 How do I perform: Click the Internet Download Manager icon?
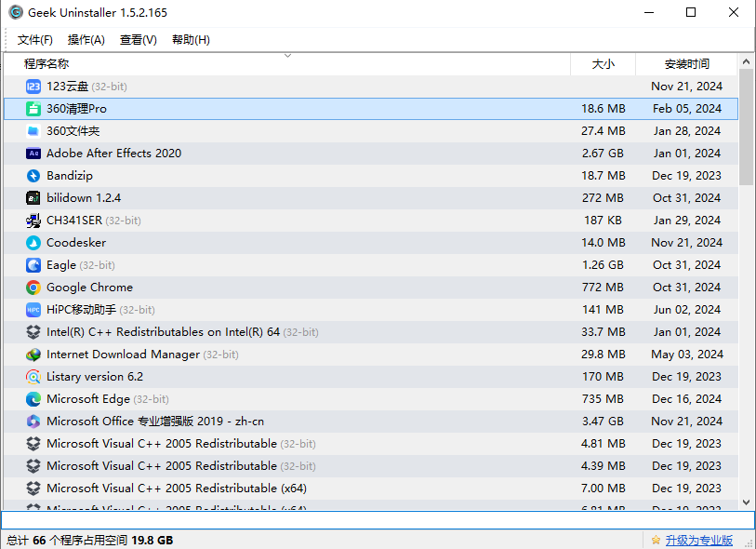(33, 355)
